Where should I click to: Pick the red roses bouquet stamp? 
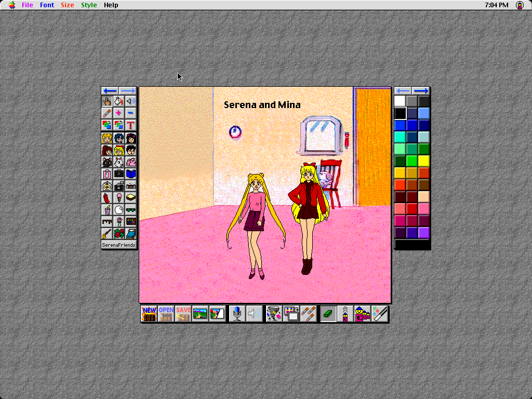pos(119,233)
